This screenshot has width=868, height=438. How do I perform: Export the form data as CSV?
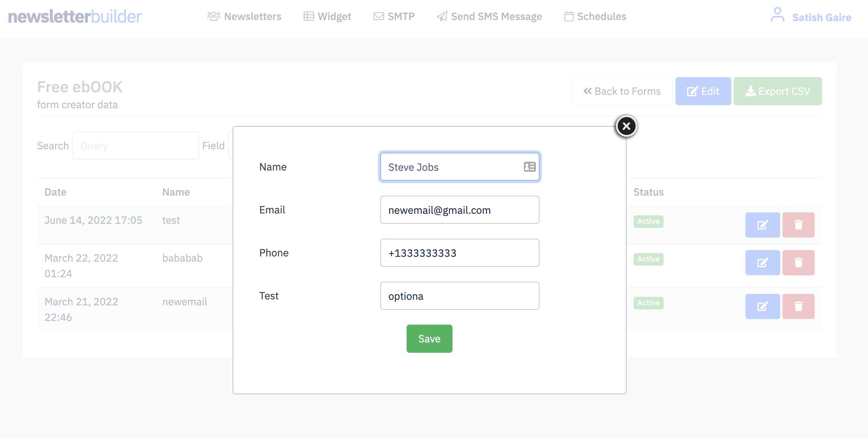[778, 91]
